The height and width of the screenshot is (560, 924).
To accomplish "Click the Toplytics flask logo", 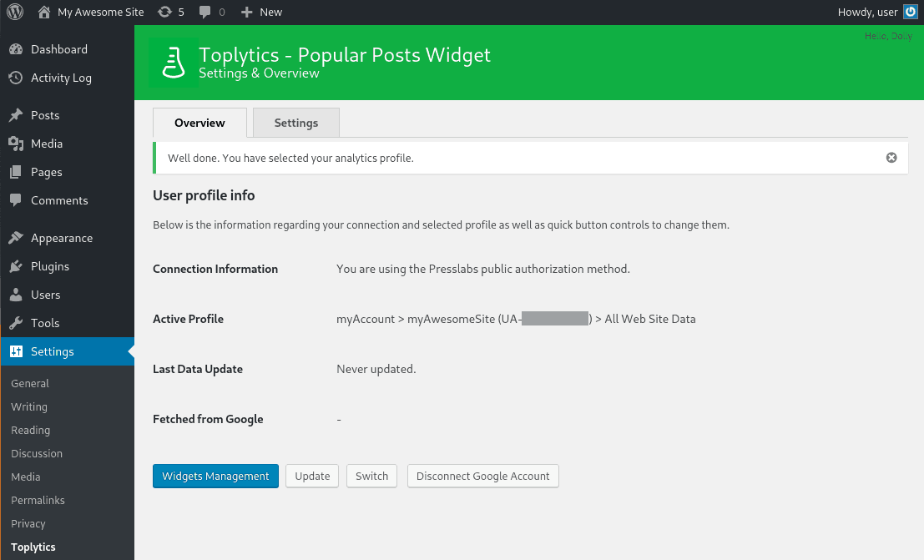I will 174,63.
